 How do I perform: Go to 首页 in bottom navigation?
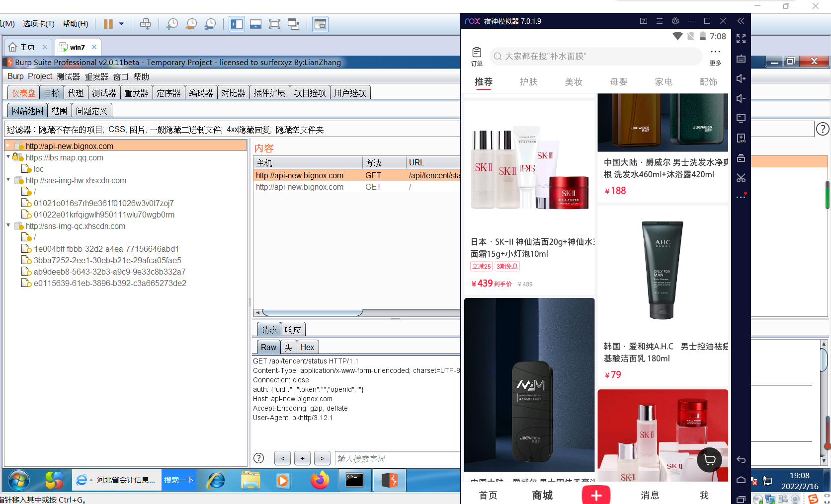pyautogui.click(x=488, y=495)
